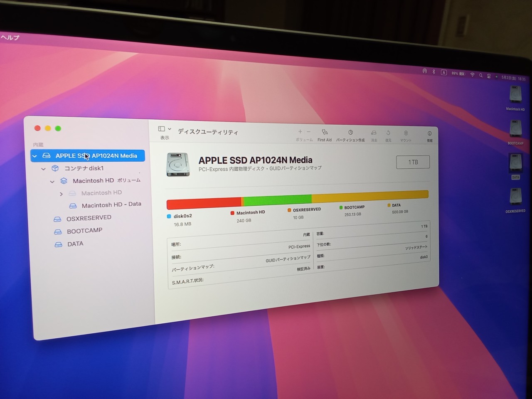Click the OSXRESERVED 10 GB legend
Image resolution: width=532 pixels, height=399 pixels.
click(304, 213)
